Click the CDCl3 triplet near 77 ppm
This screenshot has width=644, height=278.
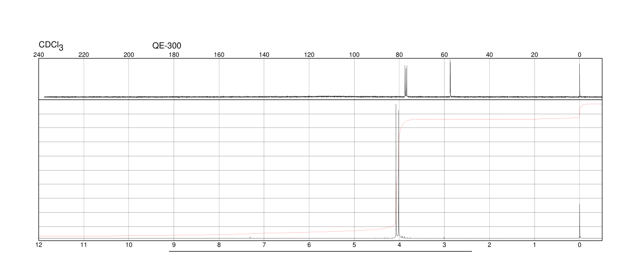click(x=406, y=81)
